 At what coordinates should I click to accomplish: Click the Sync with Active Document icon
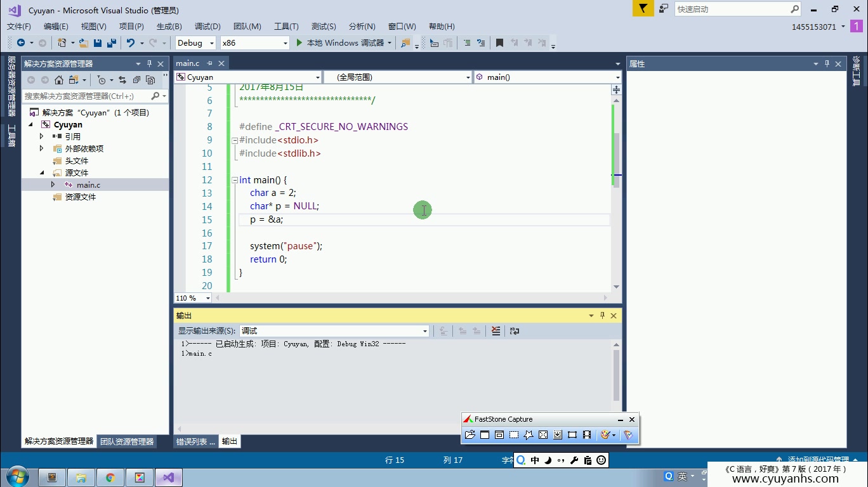(122, 80)
